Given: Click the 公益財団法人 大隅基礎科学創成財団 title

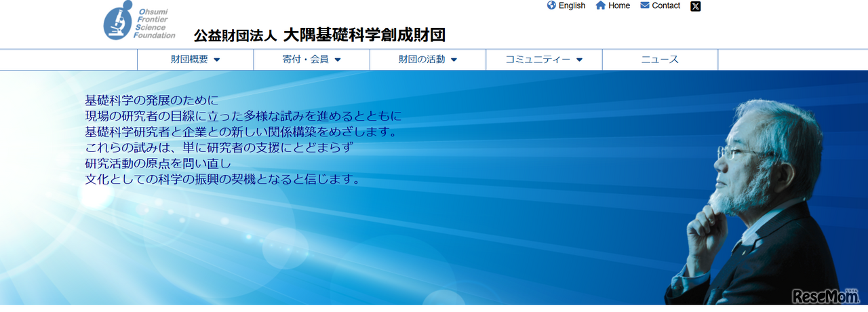Looking at the screenshot, I should 319,35.
